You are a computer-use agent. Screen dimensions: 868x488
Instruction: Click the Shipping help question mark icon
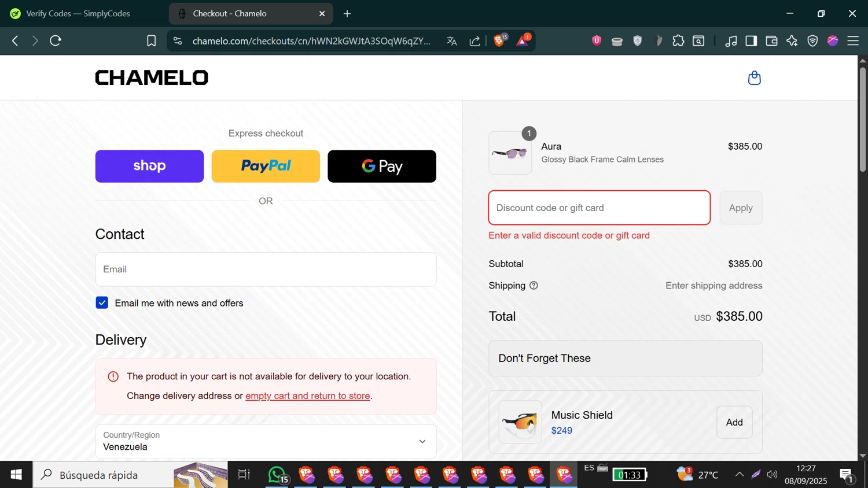click(534, 286)
